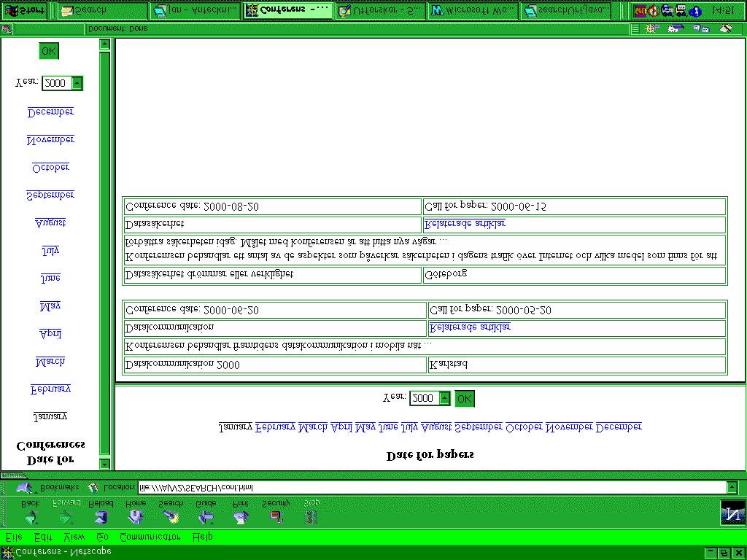Open the Navigator ship-wheel component bar icon
This screenshot has width=747, height=560.
651,28
